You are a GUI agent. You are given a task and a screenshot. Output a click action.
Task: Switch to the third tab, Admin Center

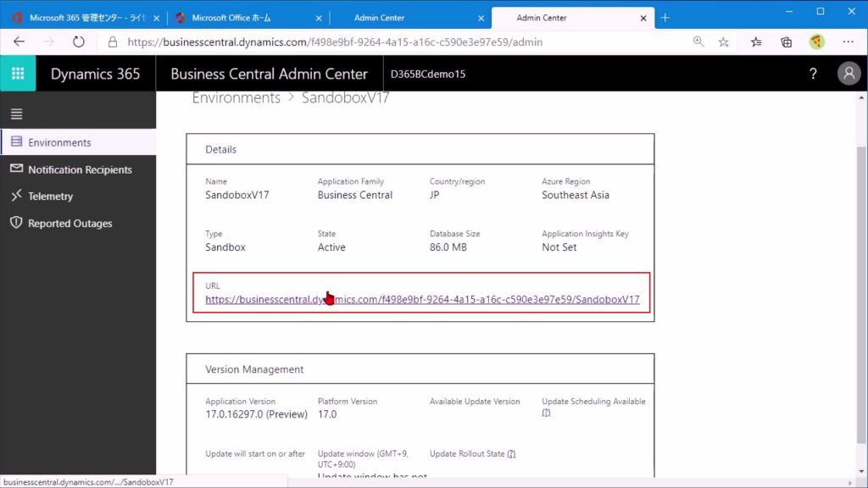[x=410, y=18]
